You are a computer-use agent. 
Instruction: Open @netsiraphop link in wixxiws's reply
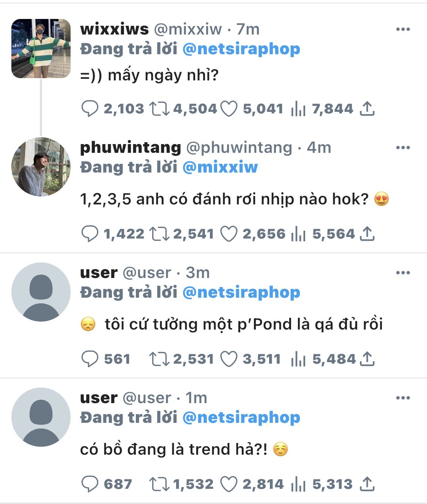pos(241,49)
